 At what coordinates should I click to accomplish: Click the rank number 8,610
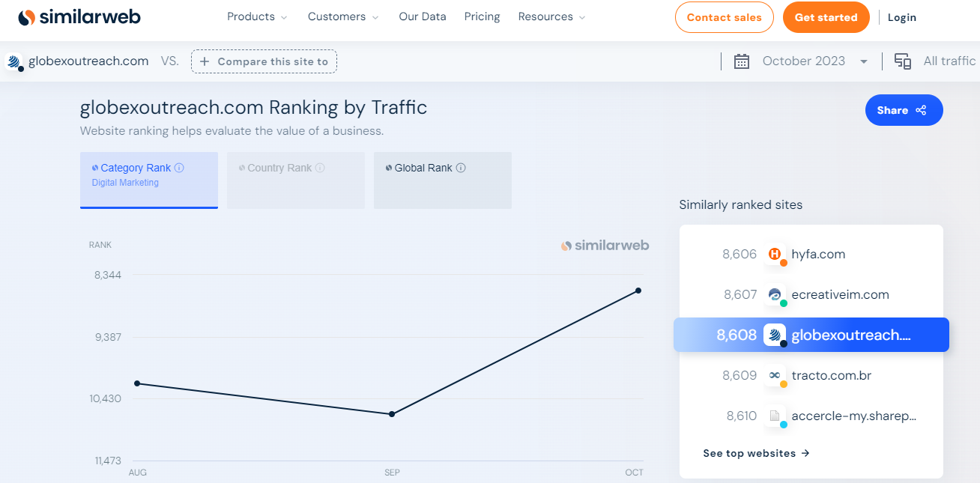coord(742,416)
